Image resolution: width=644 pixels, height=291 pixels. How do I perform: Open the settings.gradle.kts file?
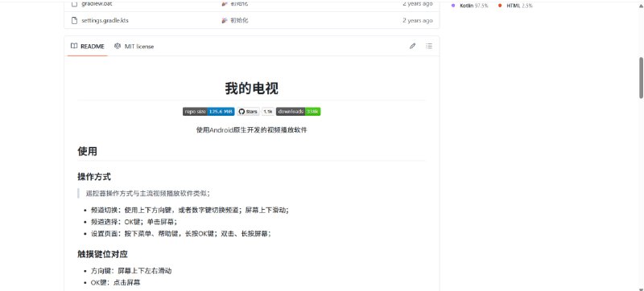105,20
